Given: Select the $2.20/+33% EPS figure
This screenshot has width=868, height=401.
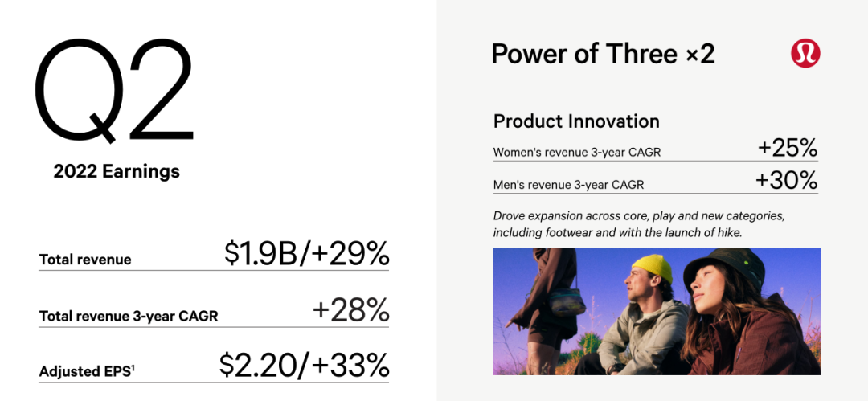Looking at the screenshot, I should click(x=305, y=366).
